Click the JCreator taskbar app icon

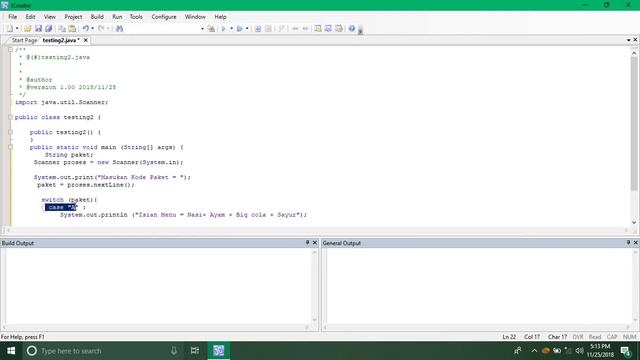pyautogui.click(x=218, y=351)
